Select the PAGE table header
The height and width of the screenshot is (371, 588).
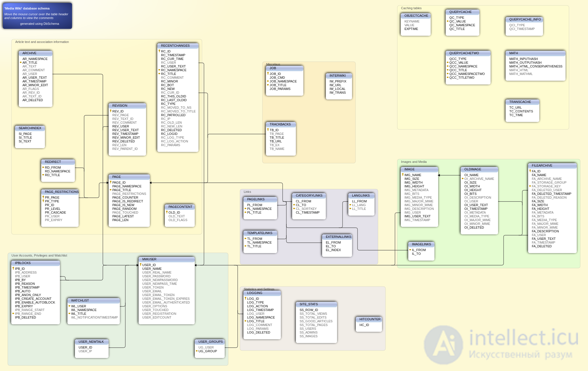129,177
